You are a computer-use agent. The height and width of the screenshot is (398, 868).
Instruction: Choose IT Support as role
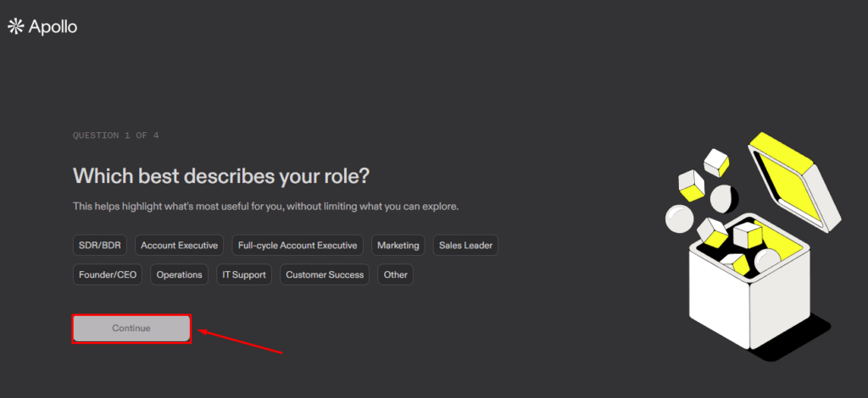coord(244,274)
